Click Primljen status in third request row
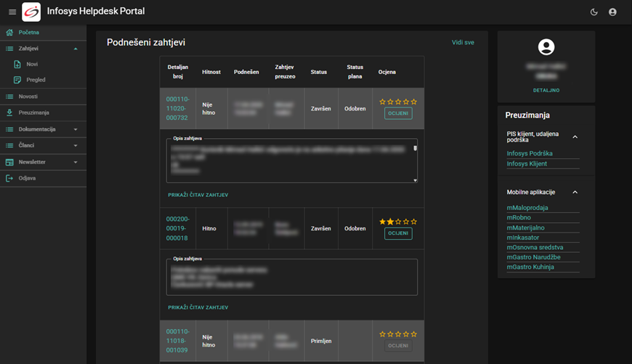Screen dimensions: 632x364 coord(321,341)
